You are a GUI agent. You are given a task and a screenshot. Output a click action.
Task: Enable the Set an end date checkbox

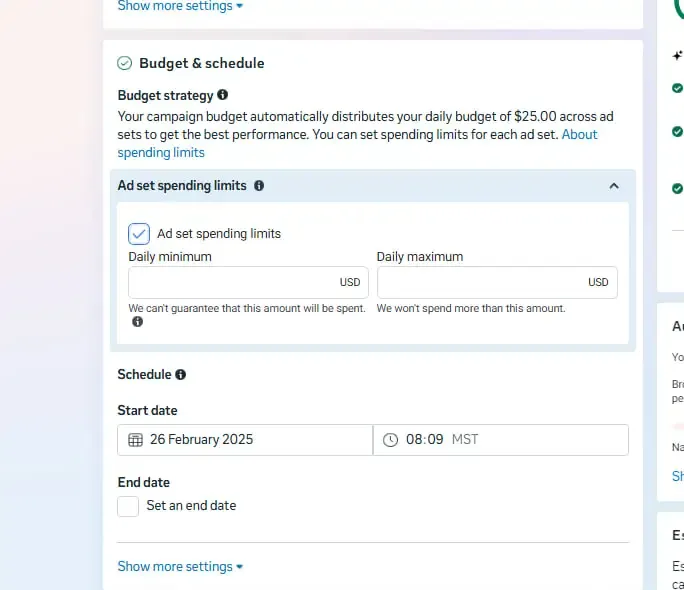(128, 506)
